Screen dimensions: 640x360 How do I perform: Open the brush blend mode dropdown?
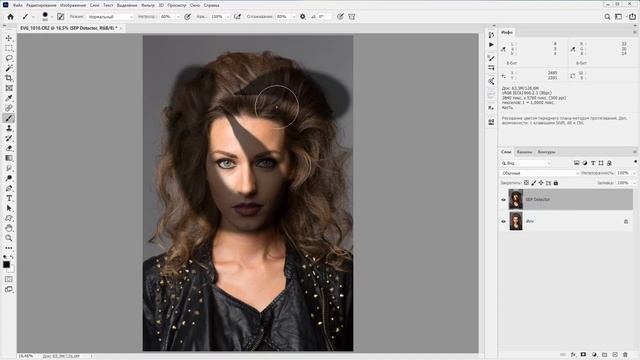point(110,17)
